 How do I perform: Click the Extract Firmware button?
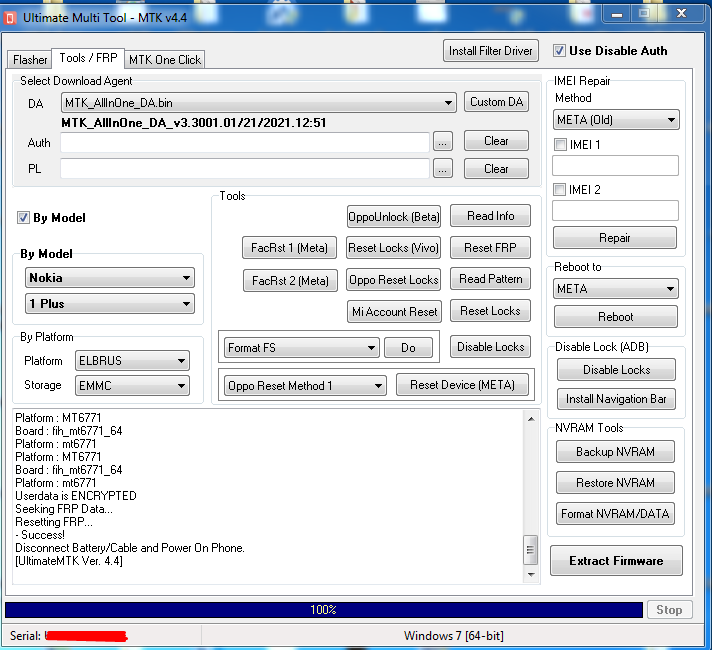pos(616,561)
